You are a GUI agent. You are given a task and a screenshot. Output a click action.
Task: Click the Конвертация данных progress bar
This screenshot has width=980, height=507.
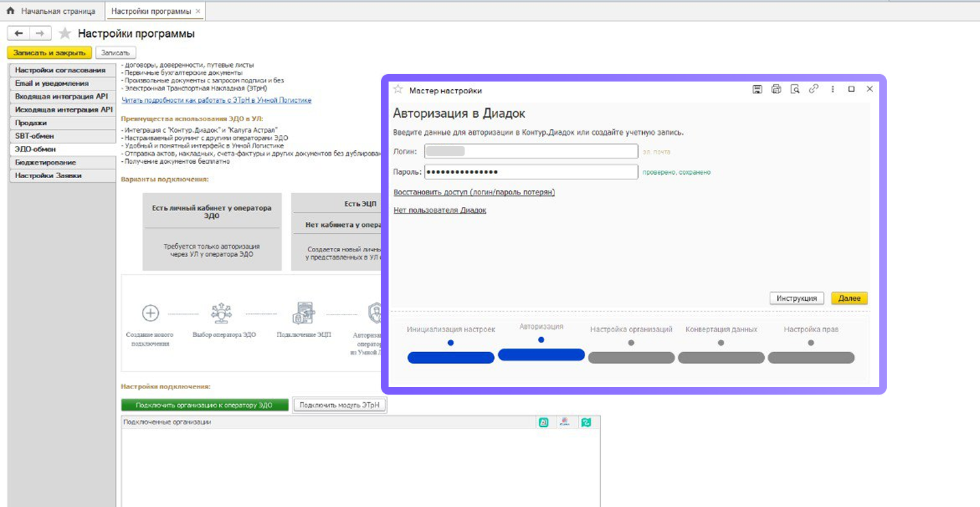pyautogui.click(x=721, y=358)
